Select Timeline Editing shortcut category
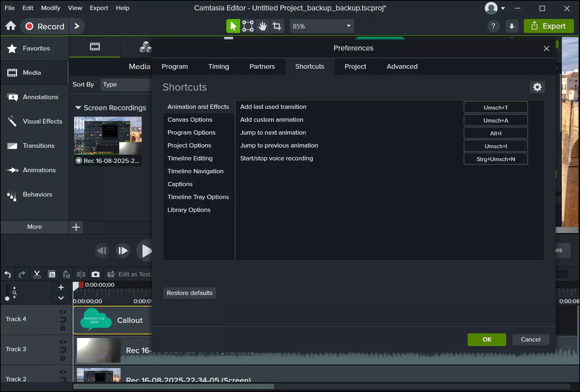This screenshot has width=580, height=392. point(198,158)
